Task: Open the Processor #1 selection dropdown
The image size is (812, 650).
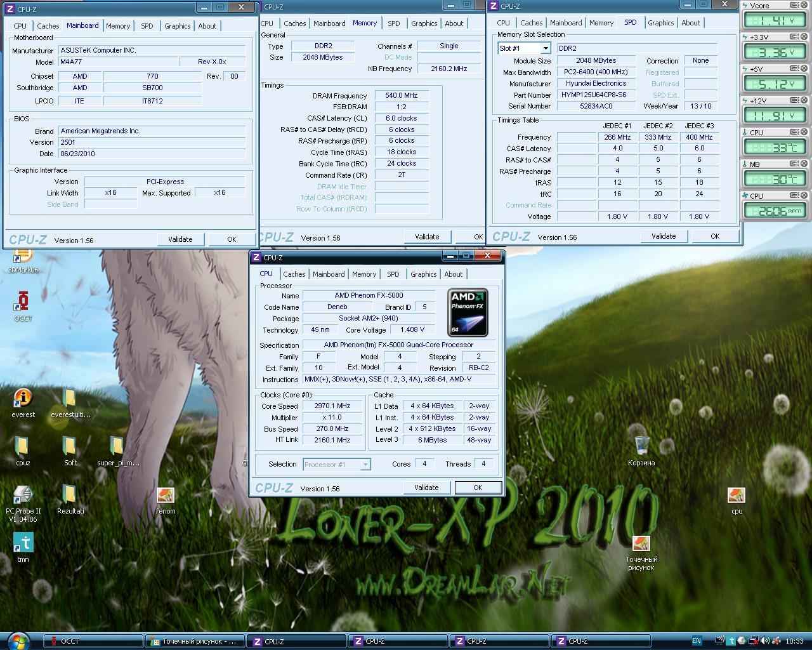Action: tap(365, 464)
